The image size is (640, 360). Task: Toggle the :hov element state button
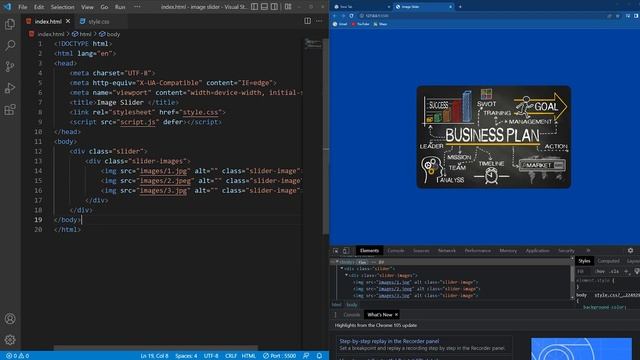[x=600, y=271]
